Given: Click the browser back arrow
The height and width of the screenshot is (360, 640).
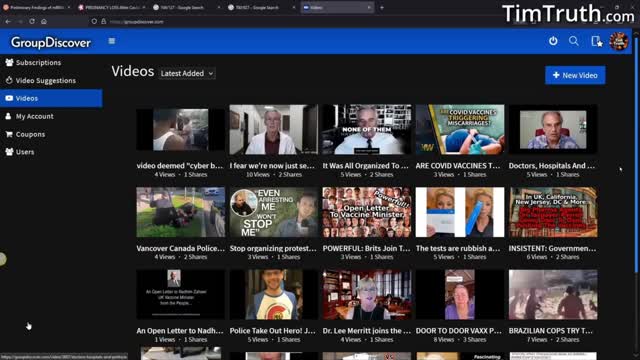Looking at the screenshot, I should pos(8,21).
